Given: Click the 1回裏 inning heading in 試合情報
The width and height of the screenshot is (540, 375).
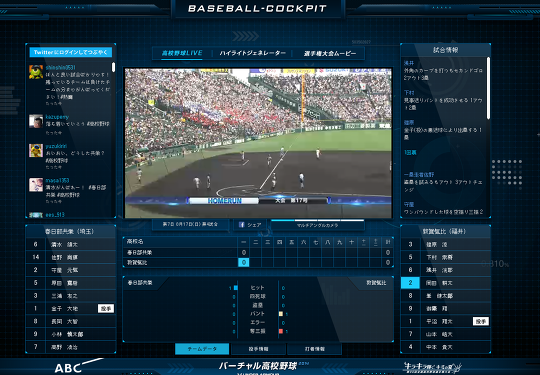Looking at the screenshot, I should click(x=410, y=153).
